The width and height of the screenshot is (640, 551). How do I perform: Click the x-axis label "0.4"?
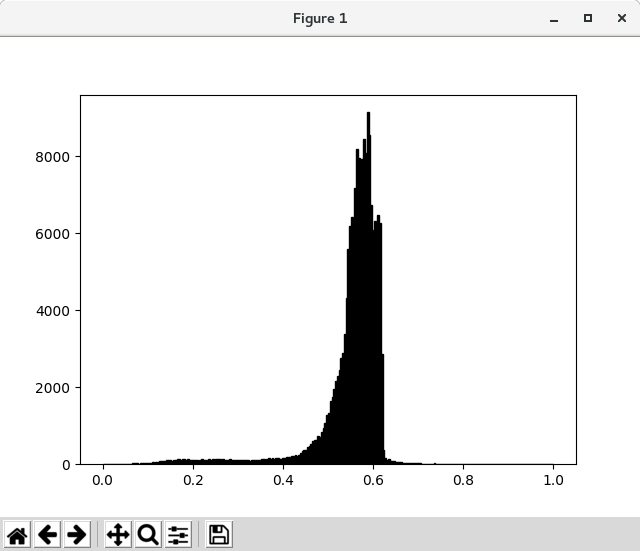[283, 480]
